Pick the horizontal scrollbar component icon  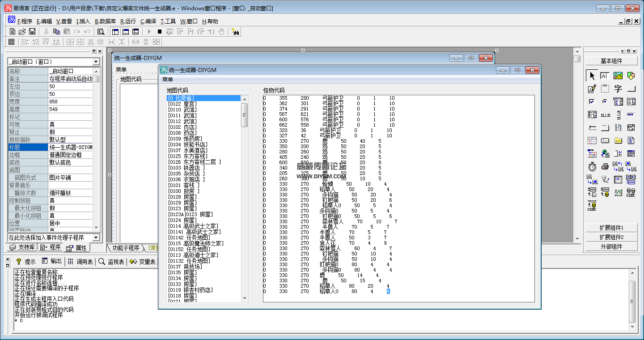(x=605, y=115)
